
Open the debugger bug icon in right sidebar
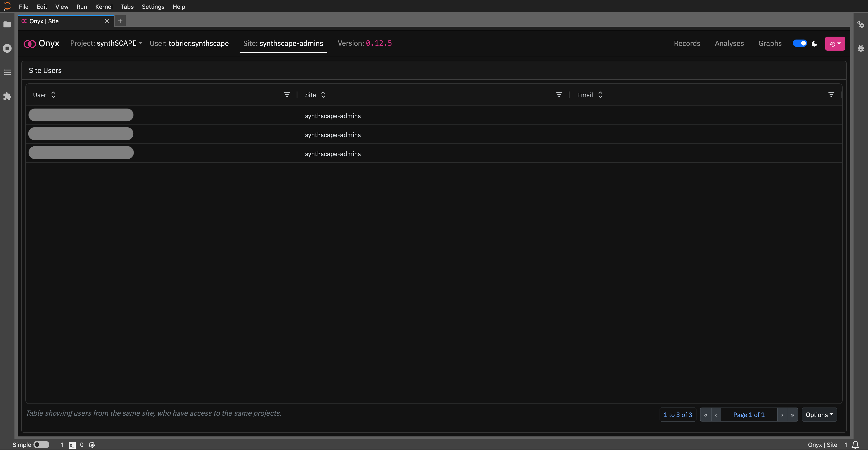(x=861, y=49)
